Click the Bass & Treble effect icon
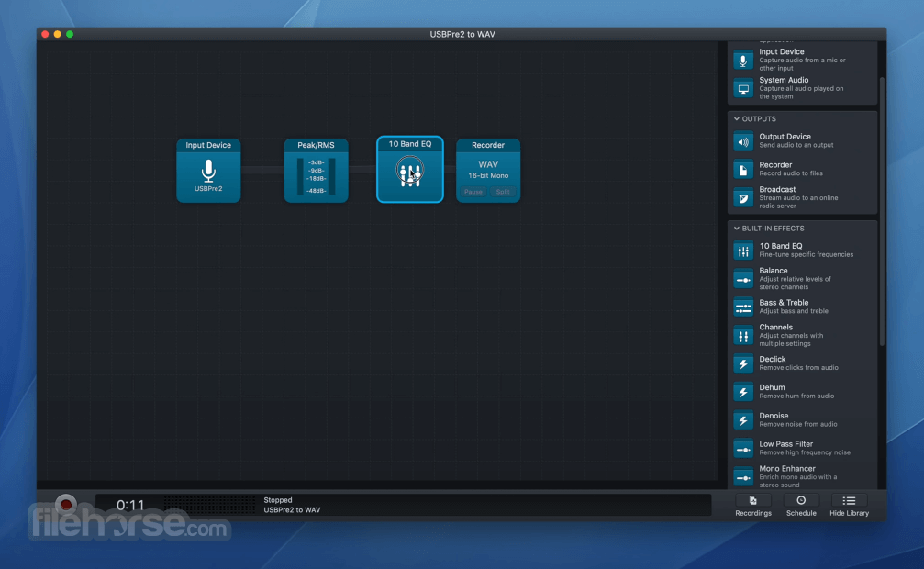924x569 pixels. 743,307
